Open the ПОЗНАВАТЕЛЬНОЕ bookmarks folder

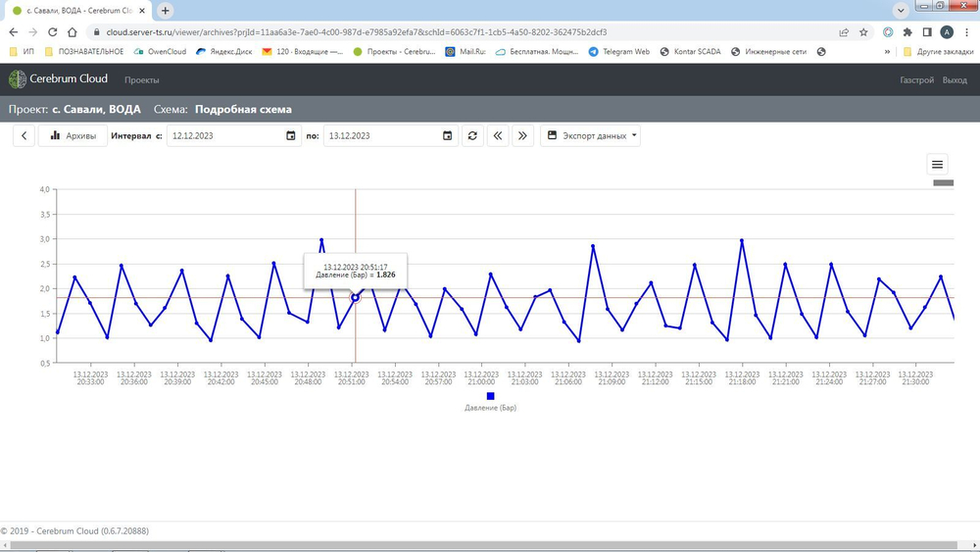[x=83, y=52]
